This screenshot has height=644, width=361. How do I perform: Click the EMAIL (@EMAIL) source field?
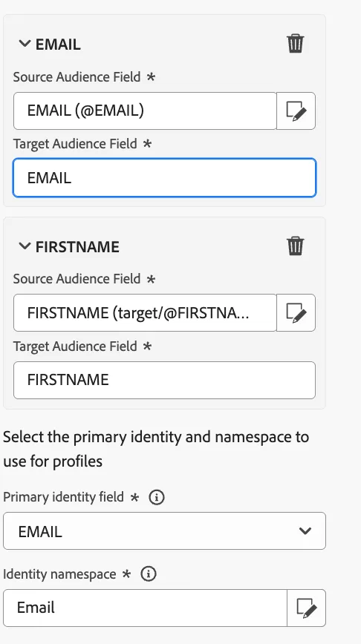[145, 111]
